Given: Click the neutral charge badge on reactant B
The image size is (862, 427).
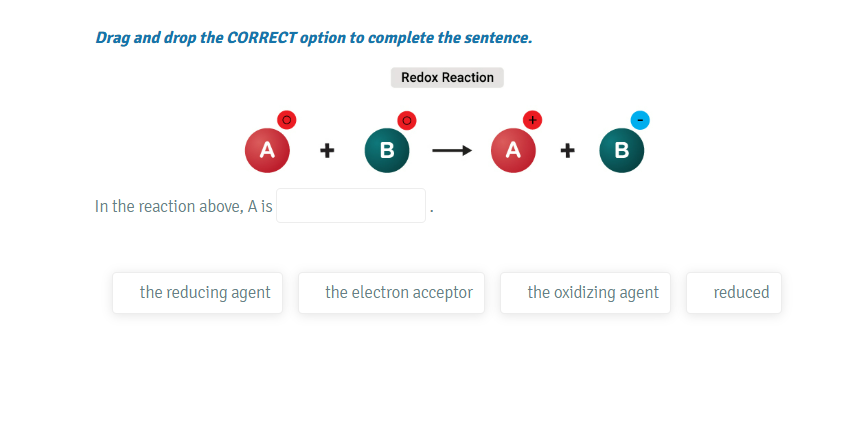Looking at the screenshot, I should point(406,120).
